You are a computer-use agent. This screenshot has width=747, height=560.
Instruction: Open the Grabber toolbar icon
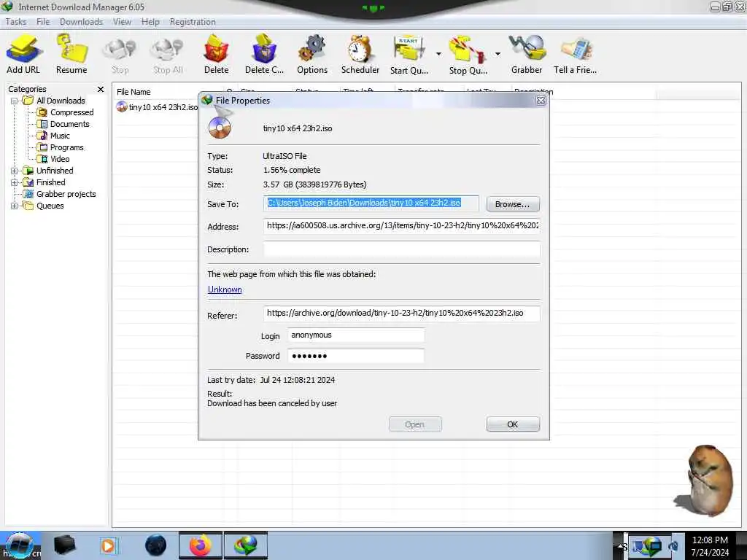[x=527, y=54]
